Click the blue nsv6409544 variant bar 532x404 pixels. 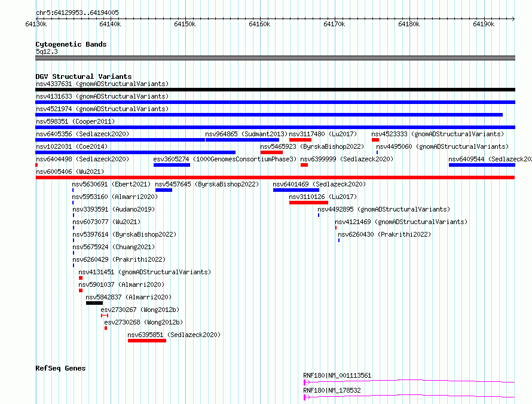(x=482, y=165)
